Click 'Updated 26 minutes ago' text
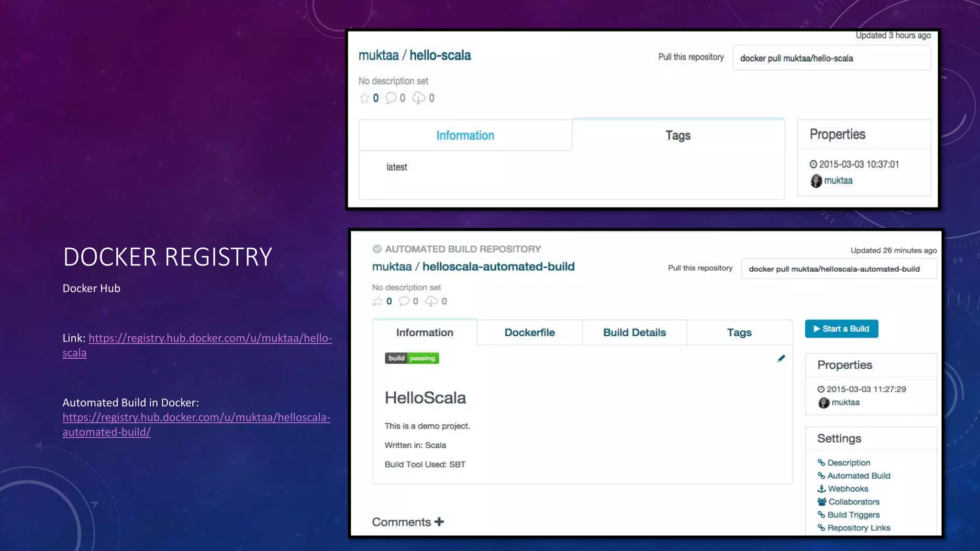 point(893,250)
